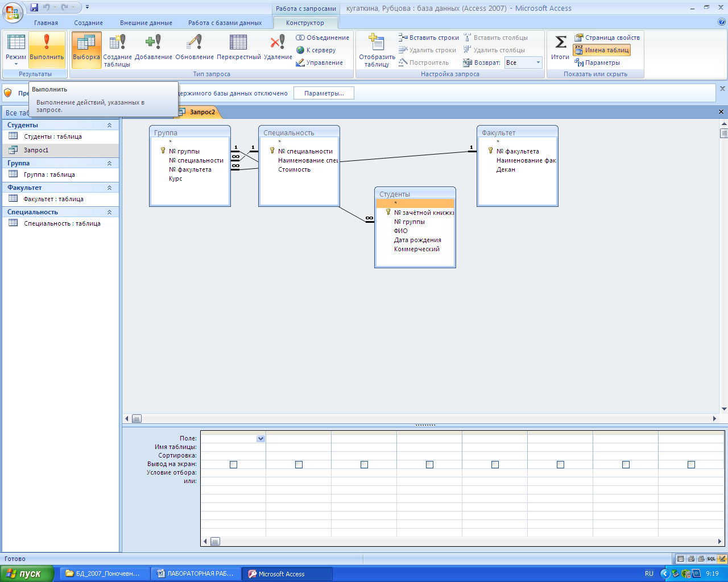Screen dimensions: 728x582
Task: Collapse the Факультет navigation group
Action: 110,188
